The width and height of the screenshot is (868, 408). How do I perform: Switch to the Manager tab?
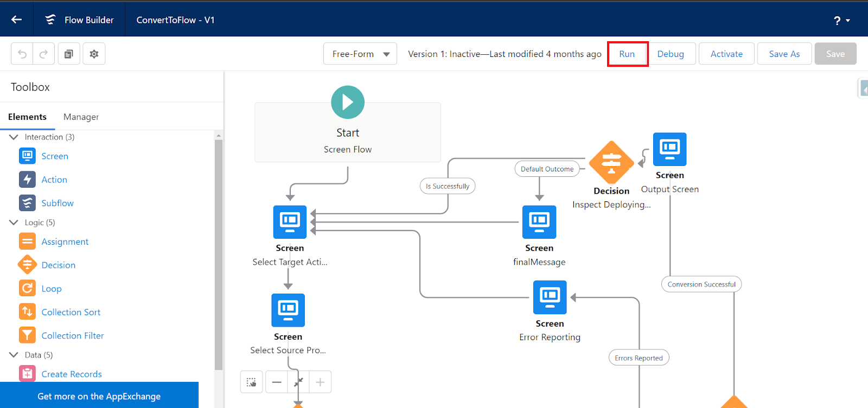tap(81, 117)
